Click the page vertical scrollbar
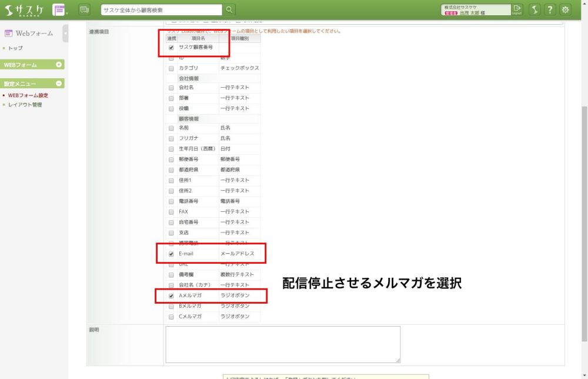588x379 pixels. tap(584, 224)
